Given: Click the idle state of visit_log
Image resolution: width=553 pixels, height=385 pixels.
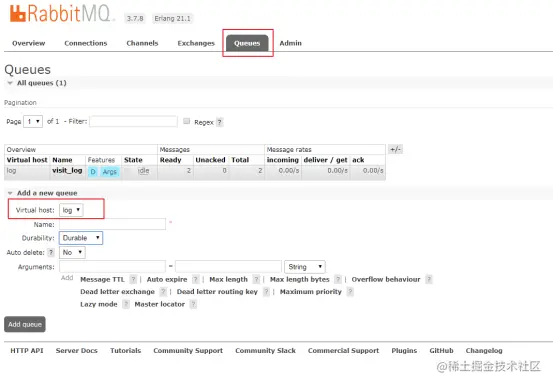Looking at the screenshot, I should pos(144,171).
